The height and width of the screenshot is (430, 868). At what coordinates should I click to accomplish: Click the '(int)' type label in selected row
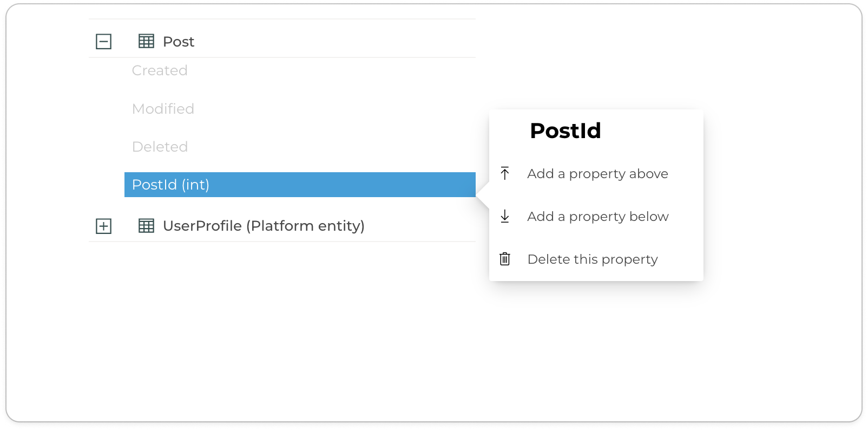coord(195,185)
